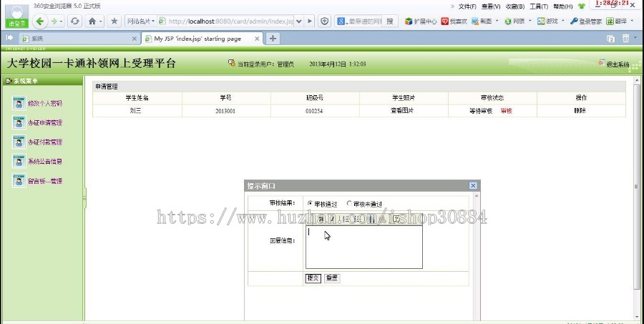Click the 提交 submit button
The height and width of the screenshot is (324, 644).
[313, 278]
